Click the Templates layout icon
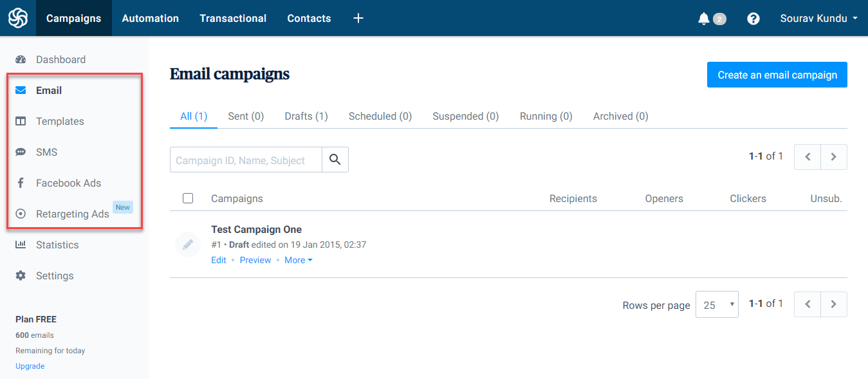 coord(21,122)
